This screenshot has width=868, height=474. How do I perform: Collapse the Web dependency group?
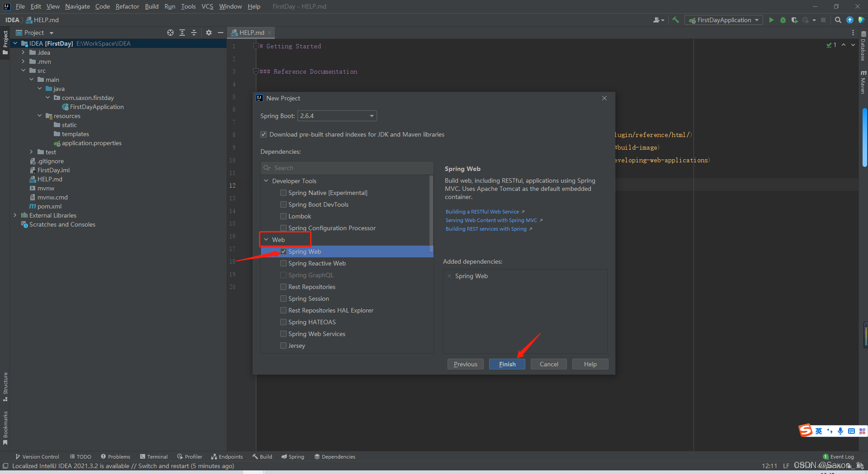coord(266,240)
